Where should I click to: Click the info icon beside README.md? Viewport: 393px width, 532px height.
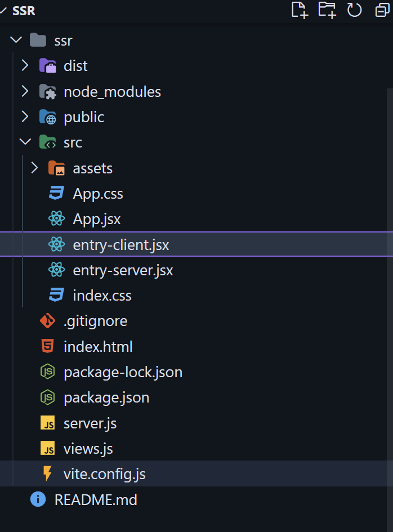(38, 499)
